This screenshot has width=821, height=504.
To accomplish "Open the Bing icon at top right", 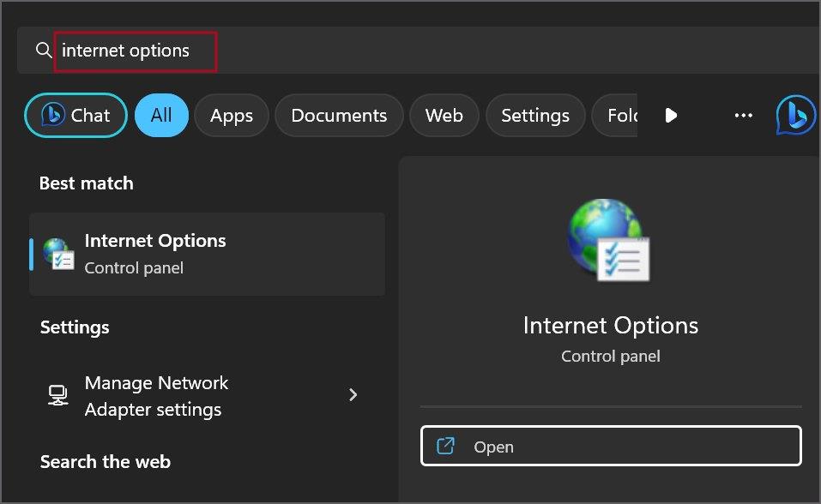I will click(795, 115).
